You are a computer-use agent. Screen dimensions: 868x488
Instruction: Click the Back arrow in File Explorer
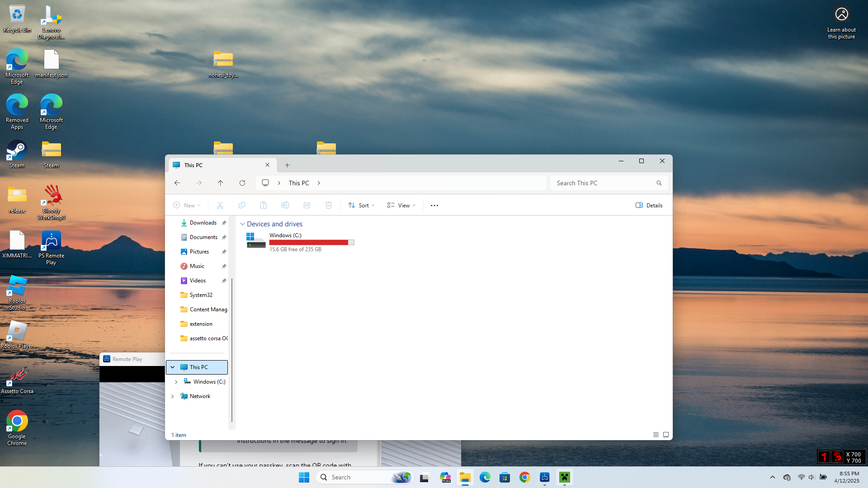click(x=177, y=183)
